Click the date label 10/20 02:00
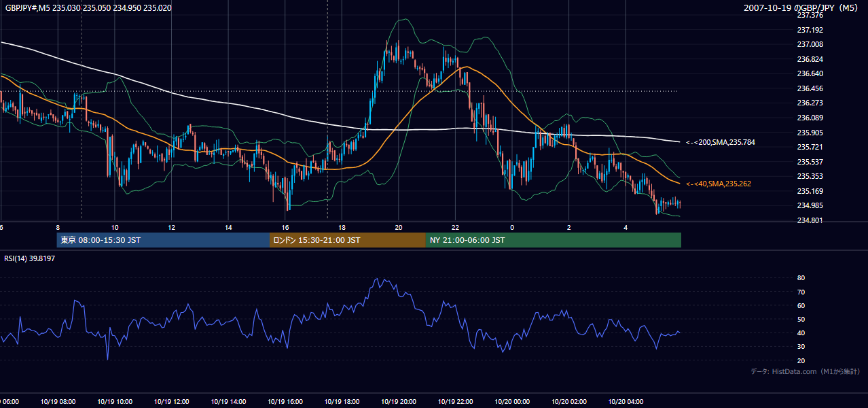Viewport: 868px width, 408px height. point(569,402)
